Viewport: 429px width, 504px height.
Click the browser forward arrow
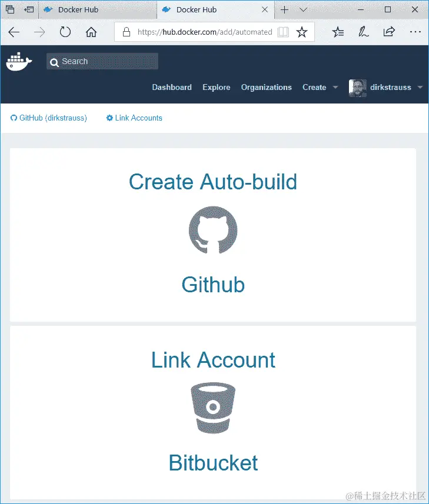(x=39, y=32)
